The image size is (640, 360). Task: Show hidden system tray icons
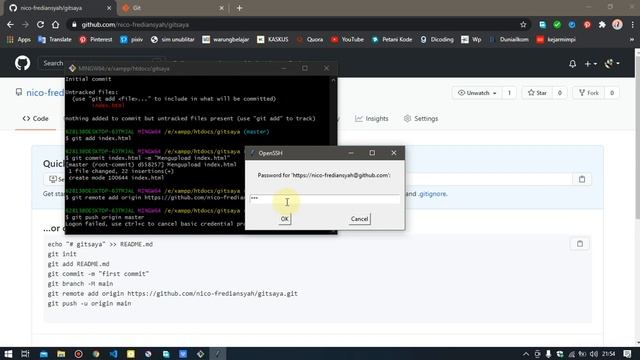pos(526,354)
